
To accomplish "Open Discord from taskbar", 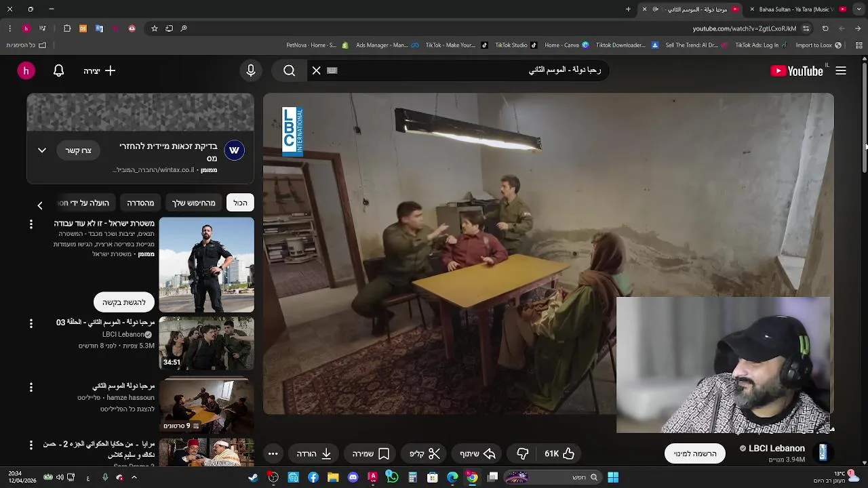I will tap(353, 478).
